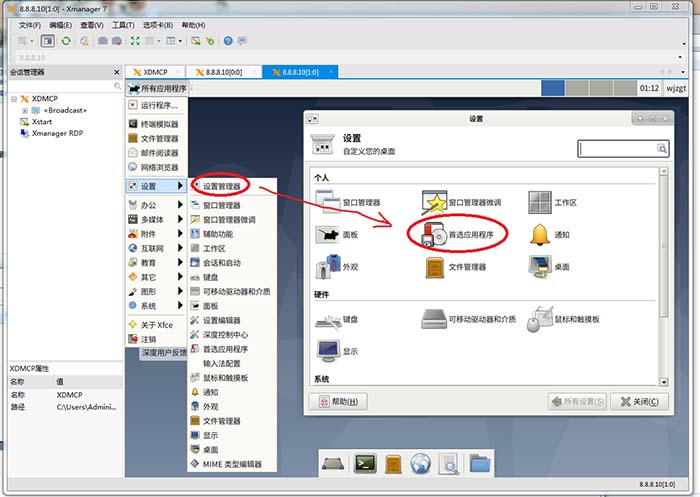Expand the 附件 submenu arrow
The width and height of the screenshot is (700, 497).
tap(180, 233)
